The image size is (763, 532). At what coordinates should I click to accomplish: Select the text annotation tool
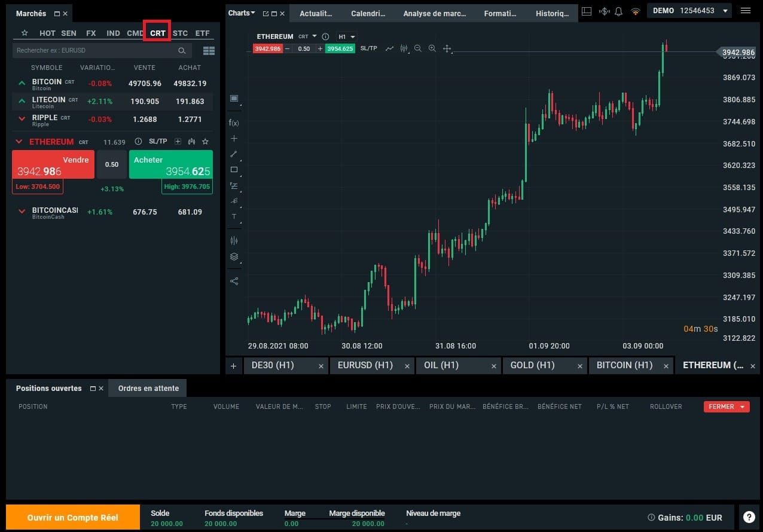pos(234,216)
